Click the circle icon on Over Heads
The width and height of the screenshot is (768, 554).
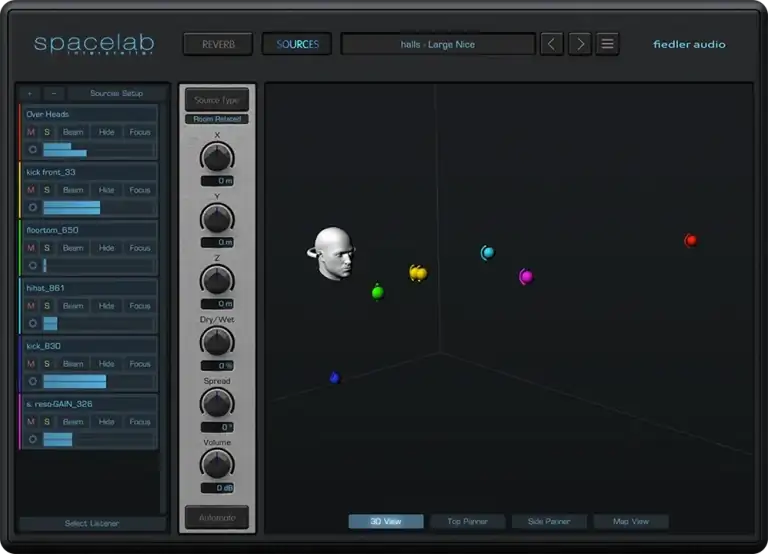[33, 149]
